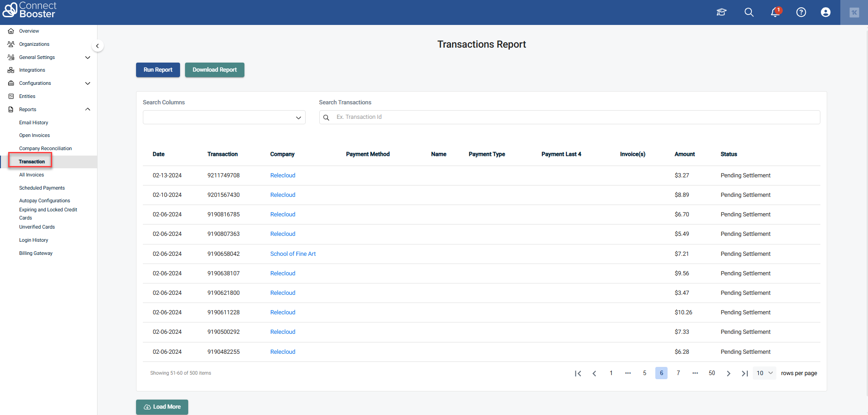The width and height of the screenshot is (868, 415).
Task: Click the help question mark icon
Action: pyautogui.click(x=801, y=12)
